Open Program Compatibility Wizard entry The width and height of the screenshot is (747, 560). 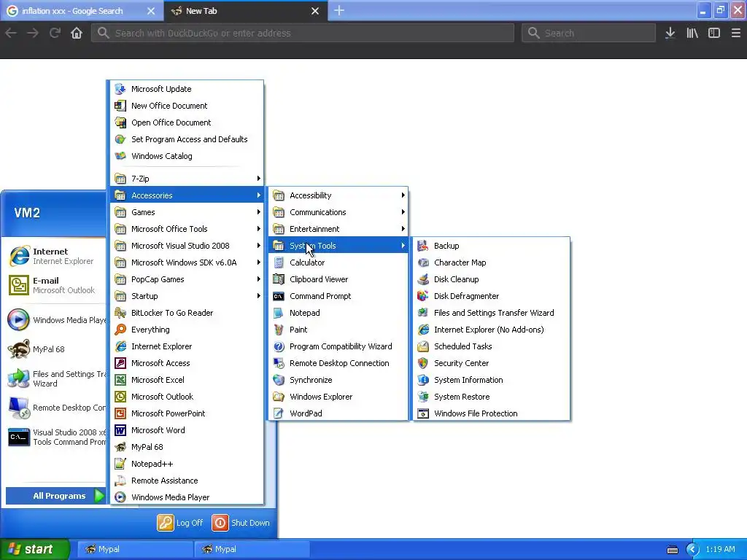click(x=338, y=346)
